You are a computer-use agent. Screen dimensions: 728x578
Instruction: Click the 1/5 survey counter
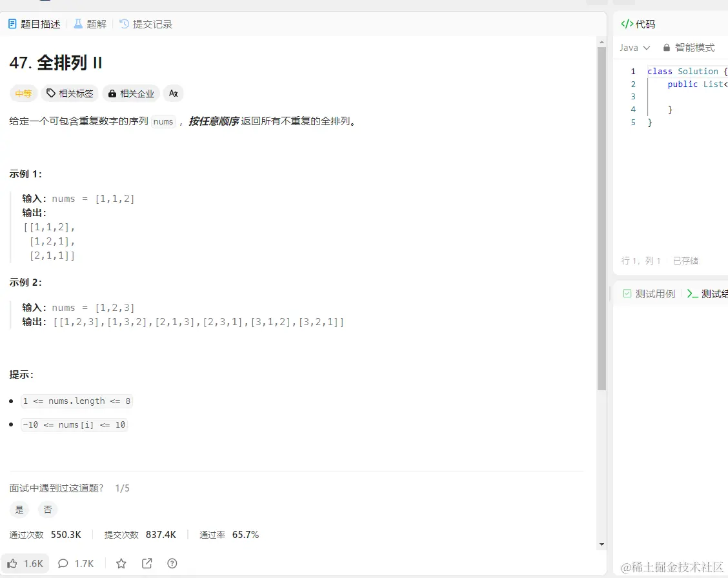click(123, 488)
